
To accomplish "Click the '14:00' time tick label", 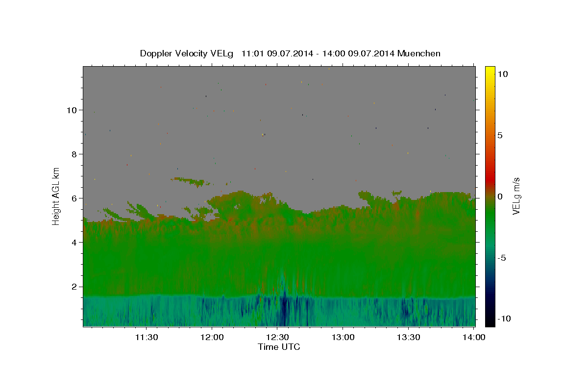I will pos(474,337).
